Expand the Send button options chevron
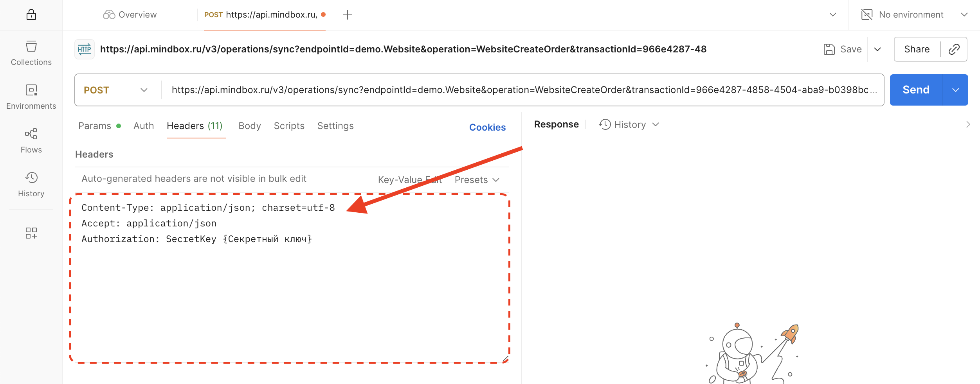 955,90
